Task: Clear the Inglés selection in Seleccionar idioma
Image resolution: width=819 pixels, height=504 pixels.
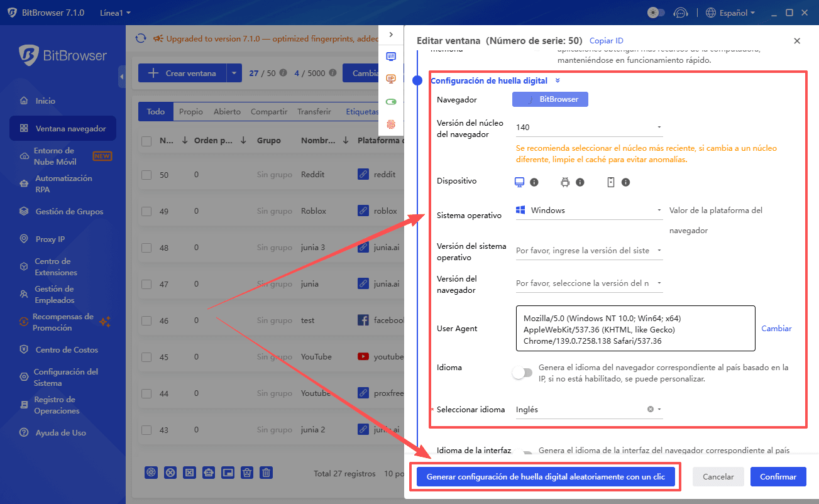Action: [651, 409]
